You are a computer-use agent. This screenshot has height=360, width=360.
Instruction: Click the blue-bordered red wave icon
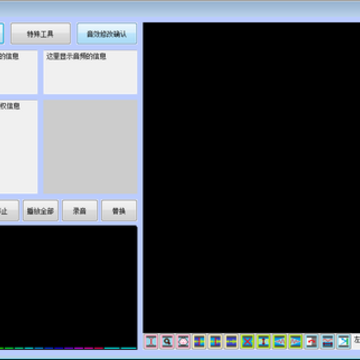[327, 342]
